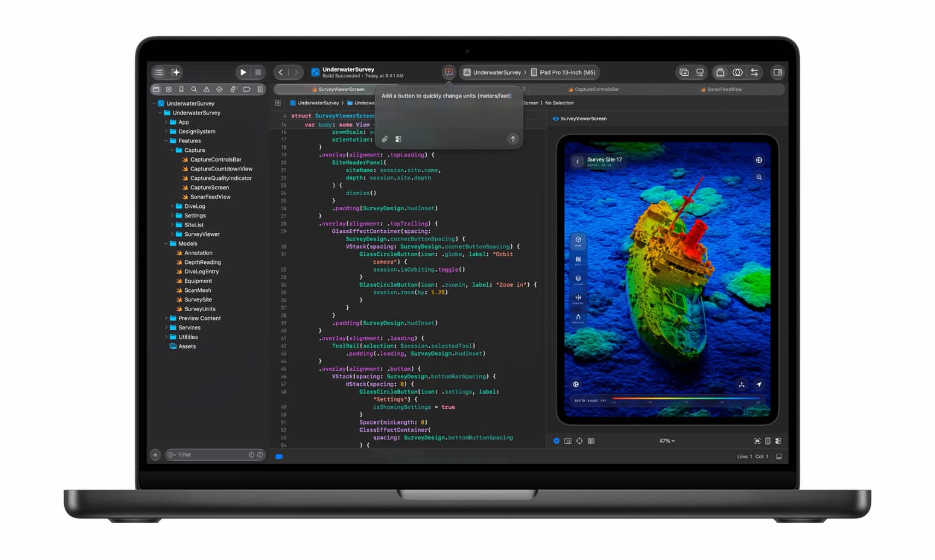
Task: Expand the Services folder
Action: pos(166,328)
